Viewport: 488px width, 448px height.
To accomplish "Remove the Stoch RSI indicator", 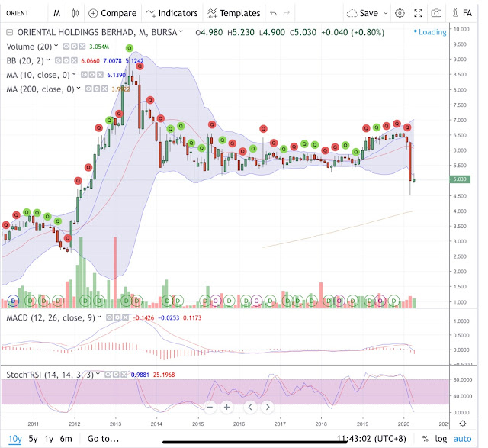I will click(x=124, y=375).
